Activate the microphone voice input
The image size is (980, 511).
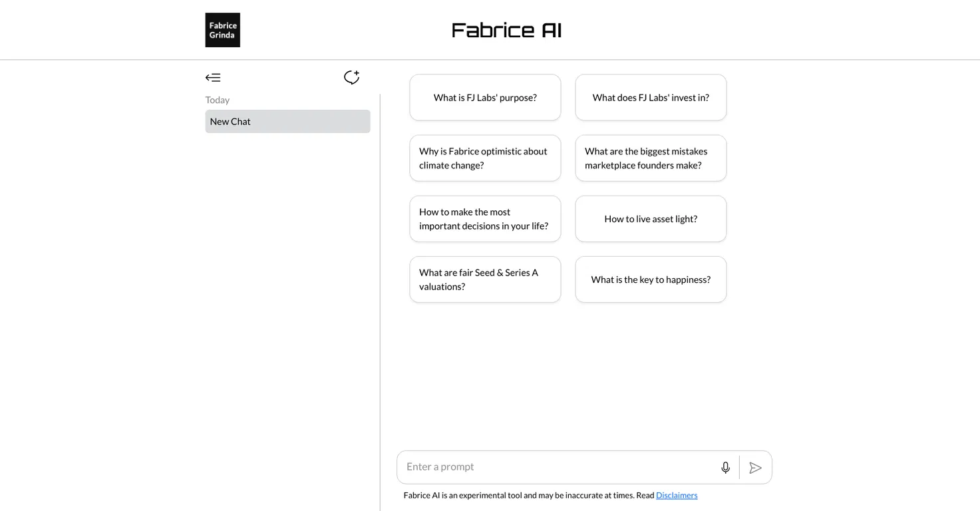[x=725, y=468]
